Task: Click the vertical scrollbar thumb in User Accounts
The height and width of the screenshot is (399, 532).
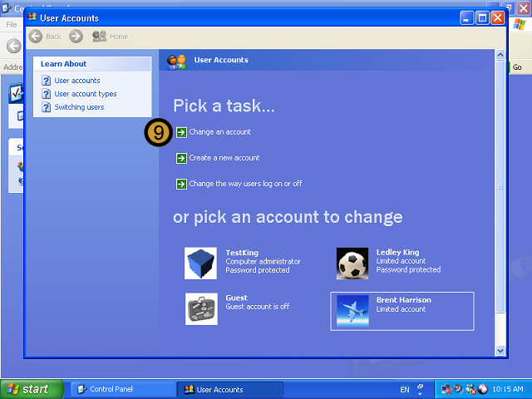Action: [500, 186]
